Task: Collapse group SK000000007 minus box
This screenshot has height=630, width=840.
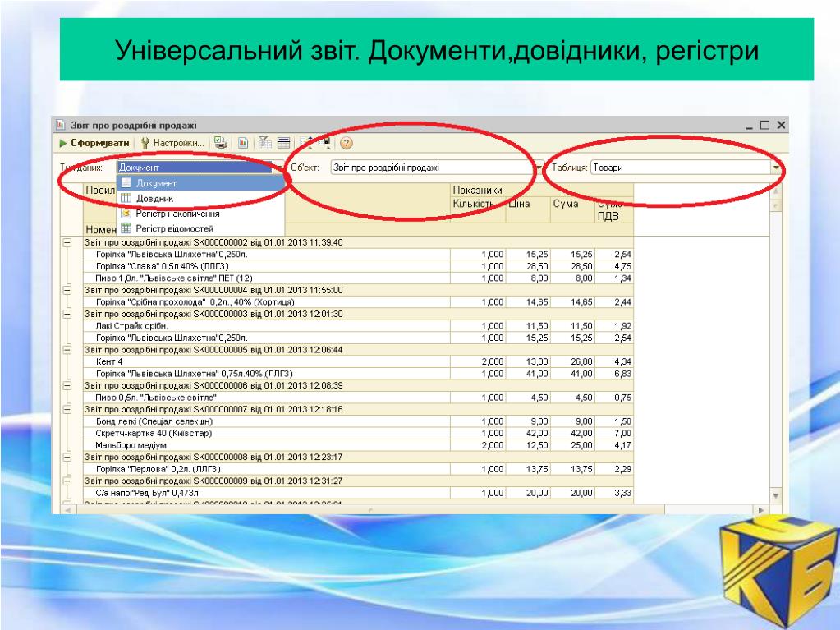Action: pyautogui.click(x=67, y=409)
